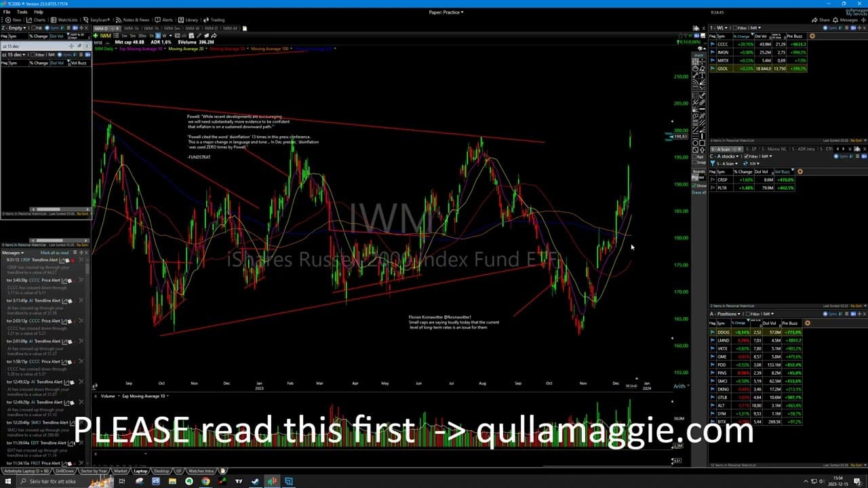
Task: Add a new chart tab
Action: (245, 28)
